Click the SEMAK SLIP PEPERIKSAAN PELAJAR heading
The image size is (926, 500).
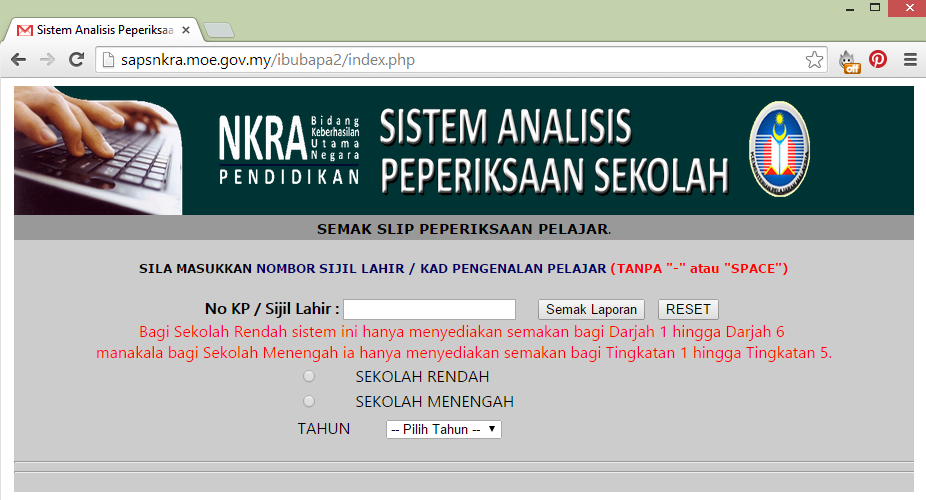pyautogui.click(x=464, y=229)
